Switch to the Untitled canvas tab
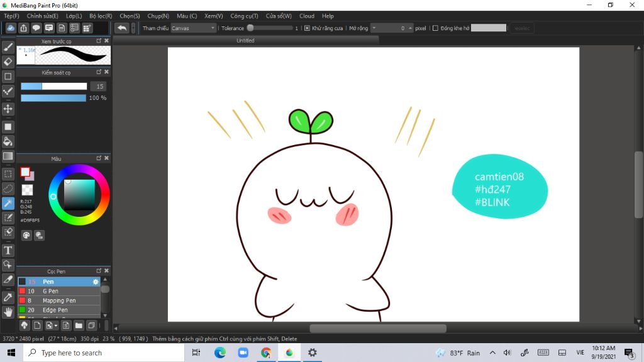Image resolution: width=644 pixels, height=362 pixels. pos(246,41)
